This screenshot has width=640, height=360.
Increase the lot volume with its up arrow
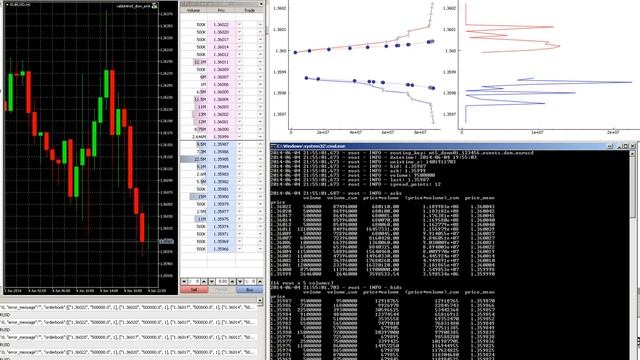click(232, 282)
